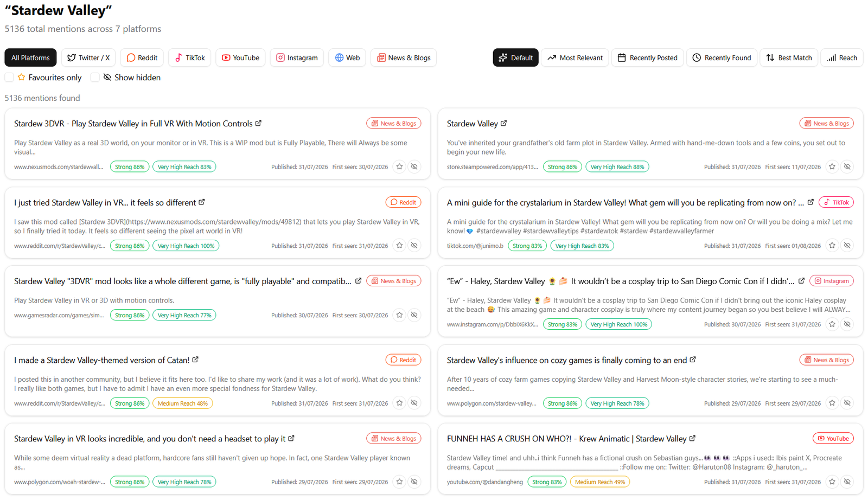The width and height of the screenshot is (868, 500).
Task: Favourite the FUNNEH Krew Animatic YouTube mention
Action: [x=832, y=482]
